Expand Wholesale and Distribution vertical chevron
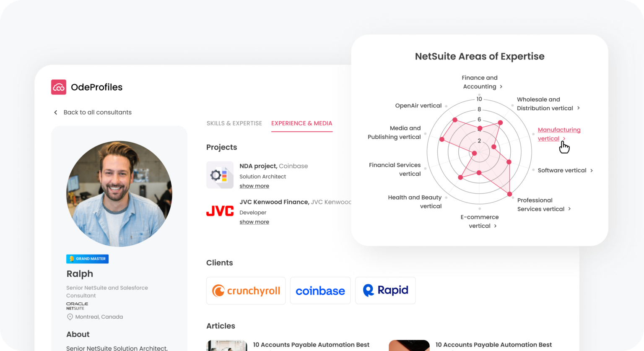Screen dimensions: 644x351 pyautogui.click(x=579, y=108)
